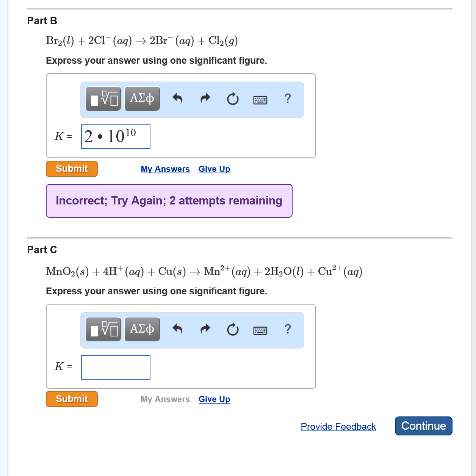Screen dimensions: 476x476
Task: Redo edit in Part C toolbar
Action: click(x=205, y=329)
